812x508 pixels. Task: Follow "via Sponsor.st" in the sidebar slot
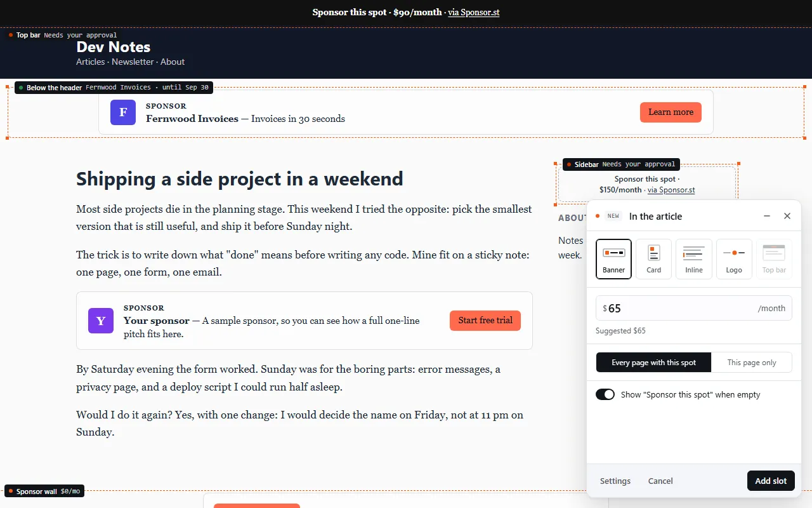point(671,190)
